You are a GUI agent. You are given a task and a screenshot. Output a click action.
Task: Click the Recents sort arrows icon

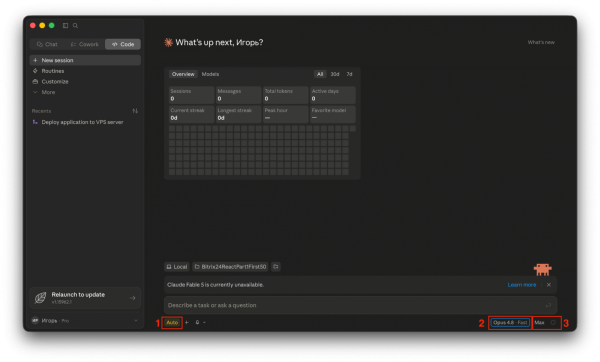(x=135, y=111)
